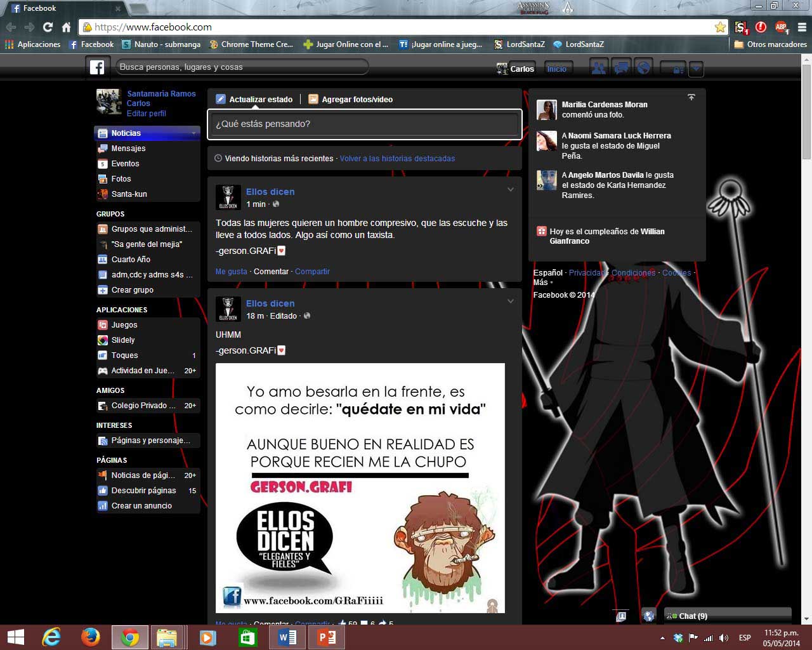Viewport: 812px width, 650px height.
Task: Click Me gusta on taxista post
Action: 232,272
